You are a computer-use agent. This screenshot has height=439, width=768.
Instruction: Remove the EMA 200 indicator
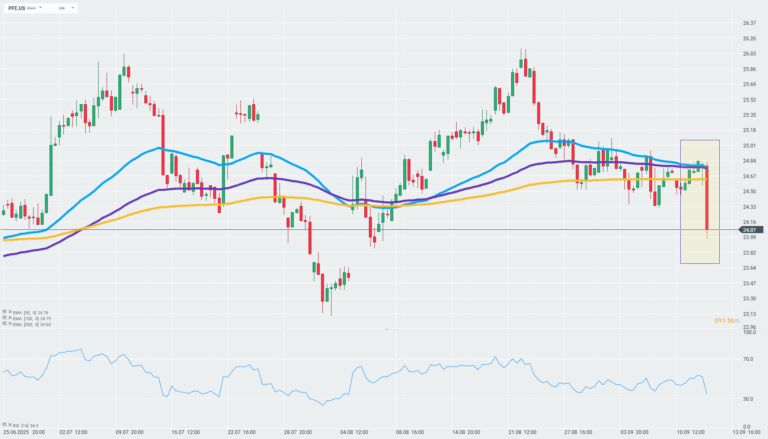click(10, 324)
